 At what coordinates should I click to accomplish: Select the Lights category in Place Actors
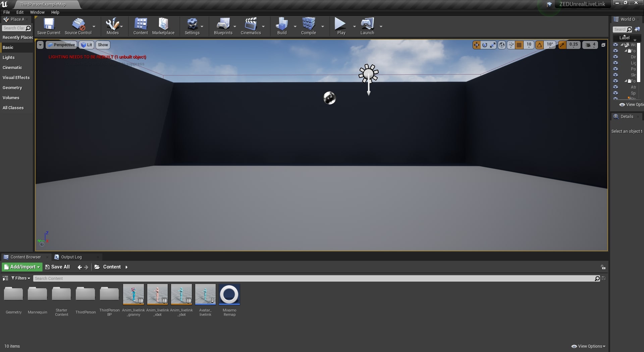(x=9, y=58)
